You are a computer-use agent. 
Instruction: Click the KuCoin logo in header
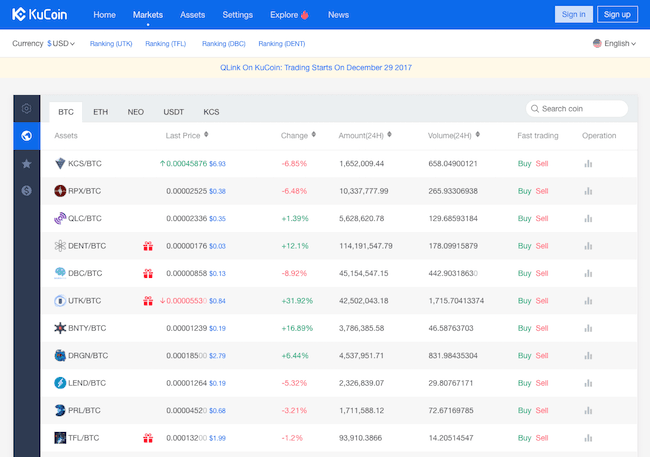(42, 14)
